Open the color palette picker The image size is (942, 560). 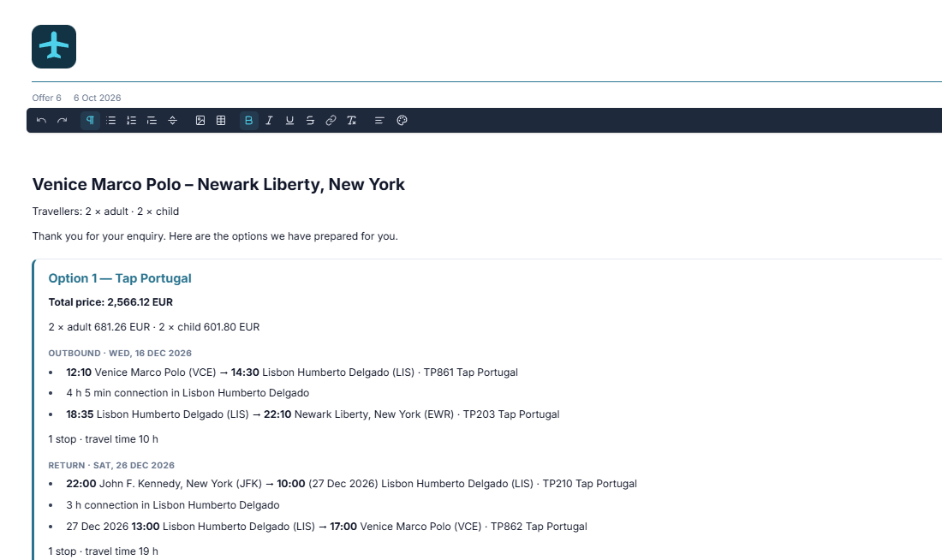[402, 120]
